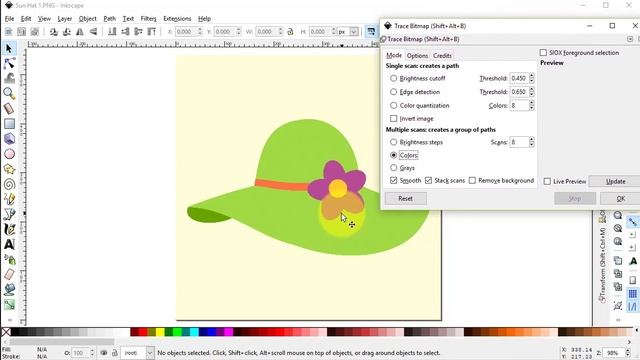640x360 pixels.
Task: Enable the Remove background checkbox
Action: pyautogui.click(x=472, y=180)
